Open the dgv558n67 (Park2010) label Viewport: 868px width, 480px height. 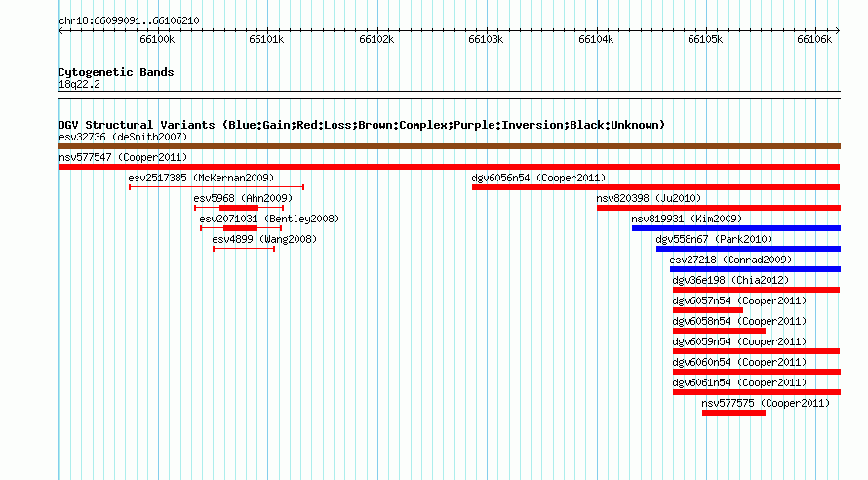(x=714, y=239)
